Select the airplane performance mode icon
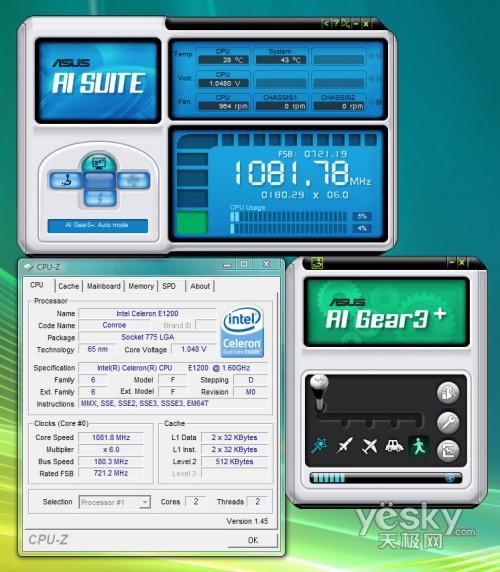 pos(369,446)
